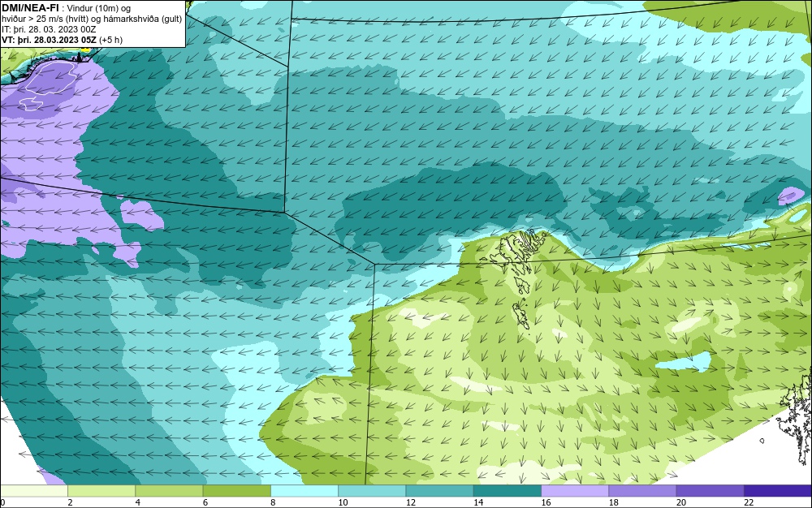Viewport: 812px width, 508px height.
Task: Click the legend value "2"
Action: [70, 502]
